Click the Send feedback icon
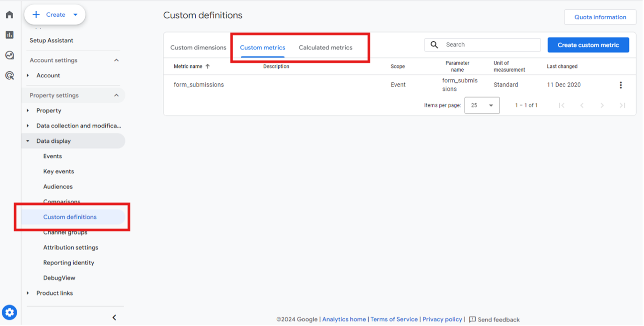The width and height of the screenshot is (644, 326). pos(472,319)
